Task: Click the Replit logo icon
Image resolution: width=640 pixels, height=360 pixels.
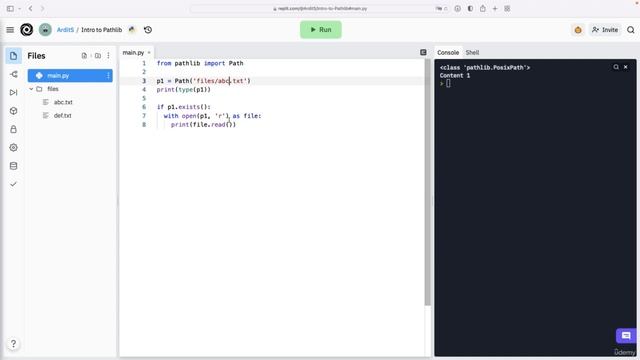Action: [x=27, y=30]
